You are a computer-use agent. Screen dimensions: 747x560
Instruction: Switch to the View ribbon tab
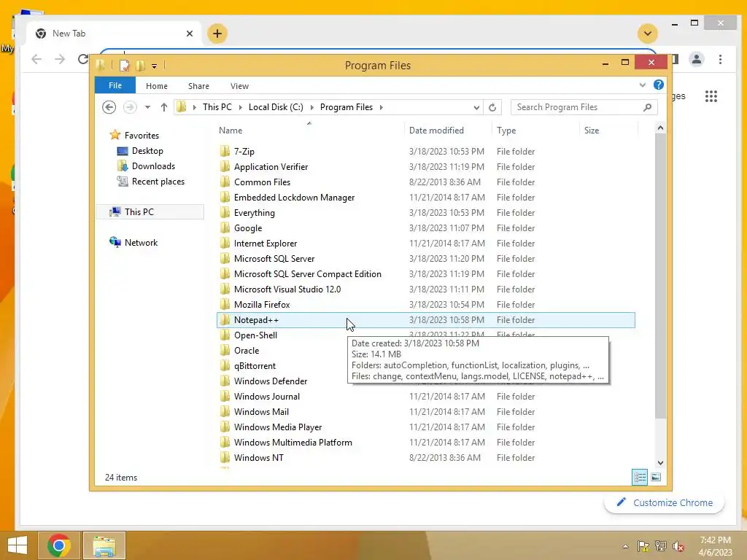tap(239, 86)
